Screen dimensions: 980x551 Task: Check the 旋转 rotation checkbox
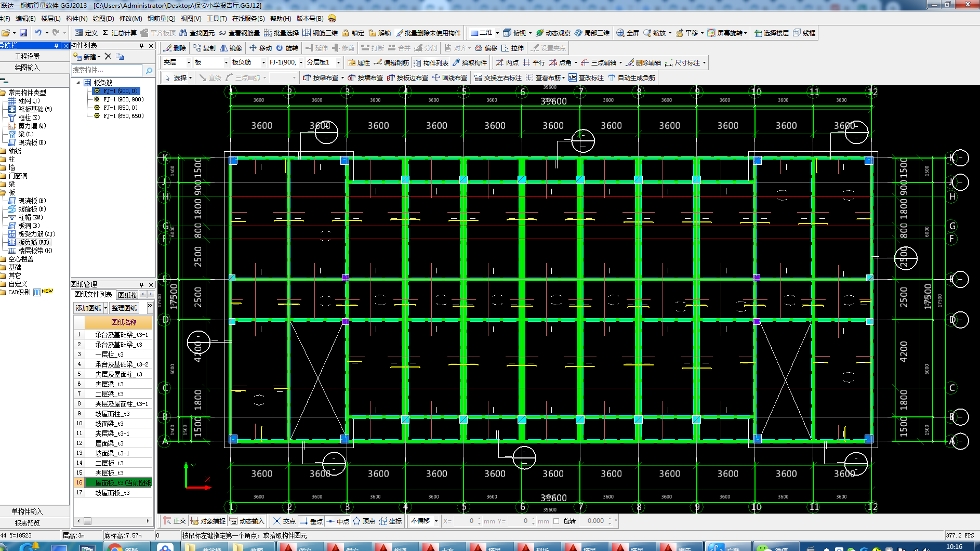click(x=557, y=521)
